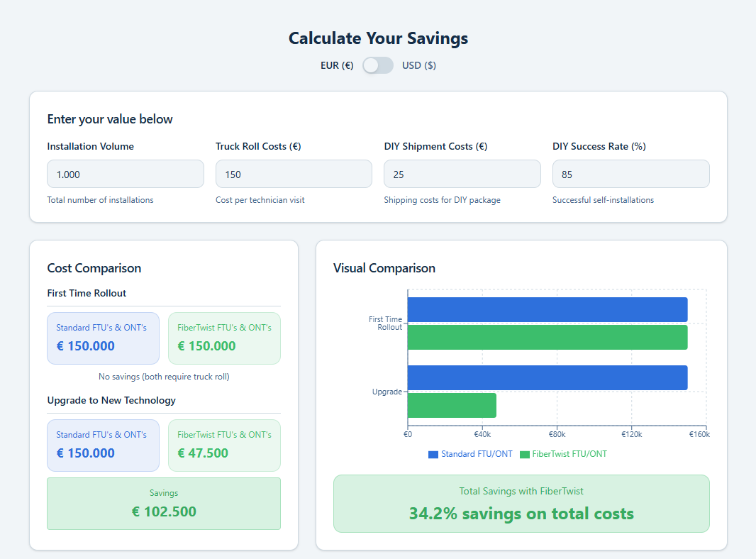
Task: Click the Cost Comparison heading
Action: tap(94, 268)
